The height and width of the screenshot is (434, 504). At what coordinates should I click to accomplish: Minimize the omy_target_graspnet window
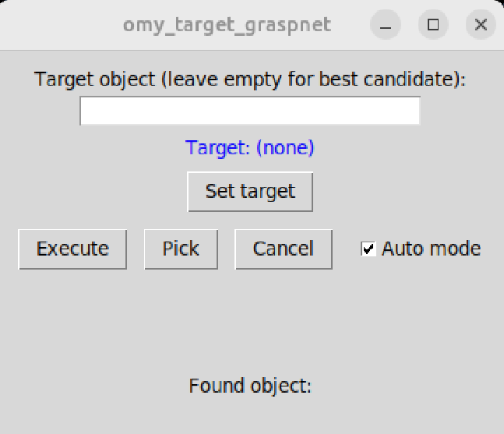(386, 25)
